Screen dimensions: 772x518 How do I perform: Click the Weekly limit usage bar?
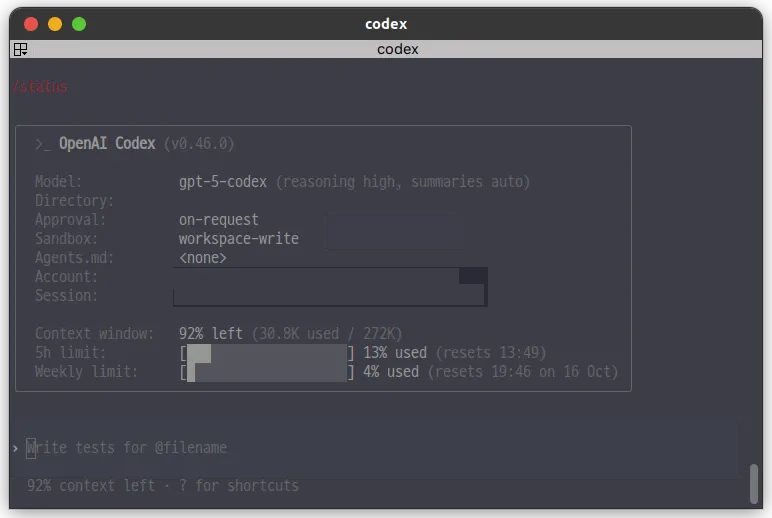266,372
